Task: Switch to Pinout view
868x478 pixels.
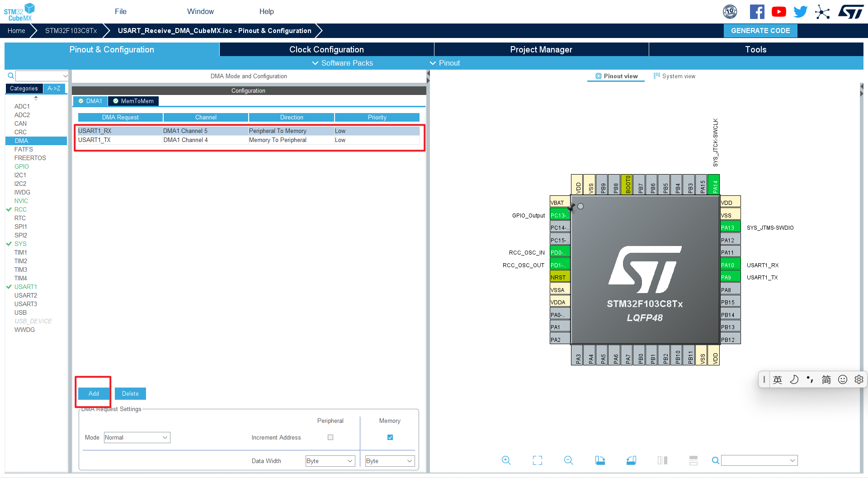Action: [616, 76]
